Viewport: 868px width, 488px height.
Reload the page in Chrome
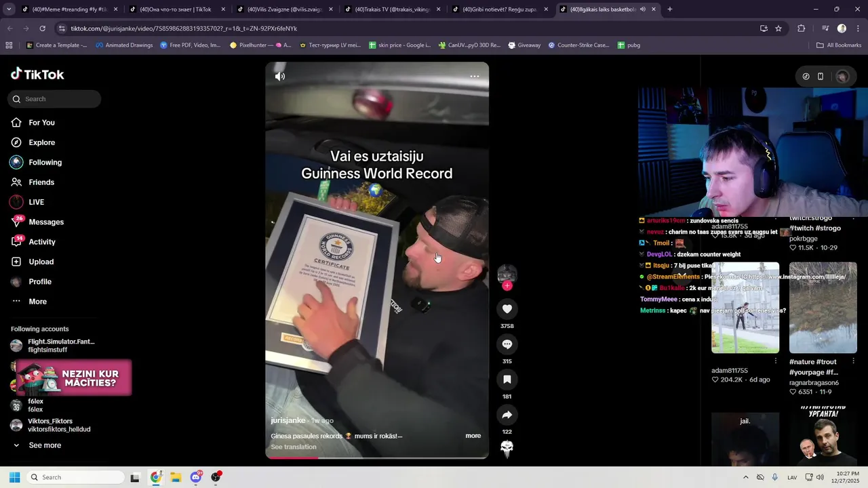(x=42, y=28)
